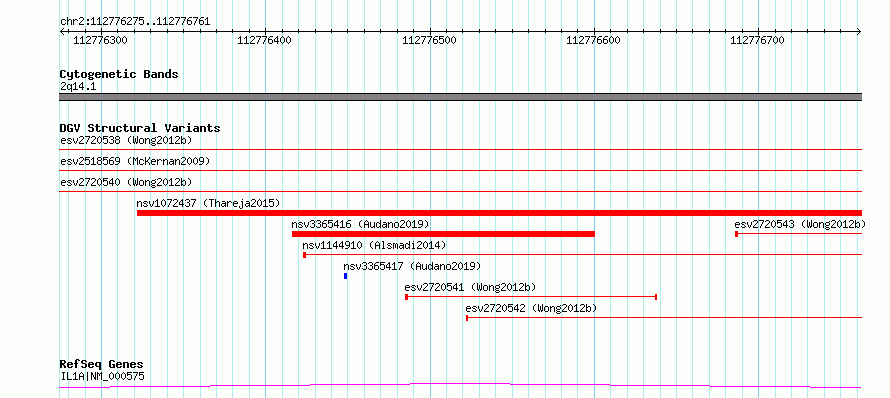Open the esv2518569 (McKernan2009) variant label
Screen dimensions: 890x398
pos(135,161)
